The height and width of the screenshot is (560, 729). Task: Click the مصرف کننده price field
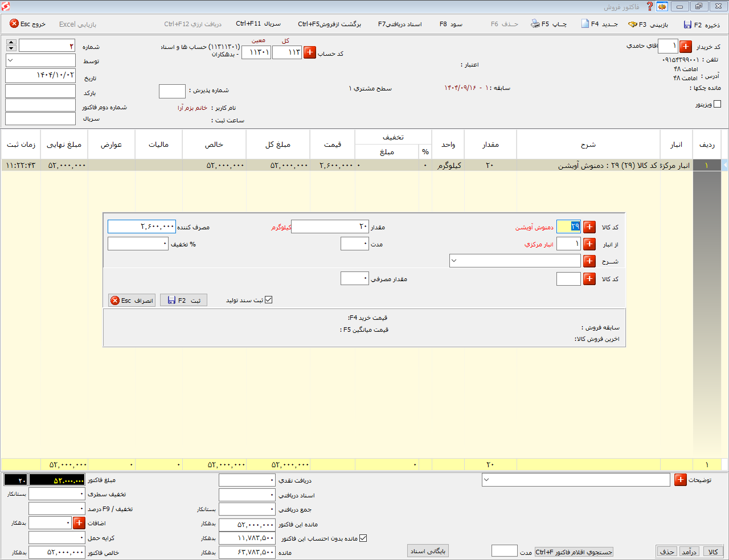(142, 227)
